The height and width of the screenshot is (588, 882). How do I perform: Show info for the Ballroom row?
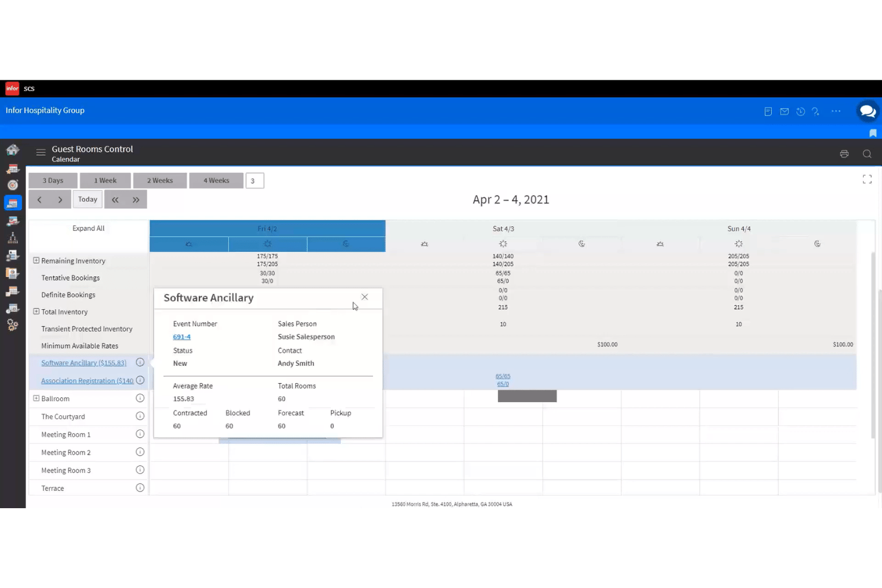point(140,398)
